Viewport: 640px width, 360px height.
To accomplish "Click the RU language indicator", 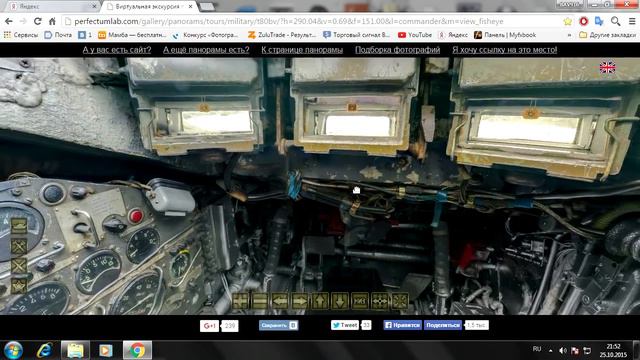I will 537,349.
